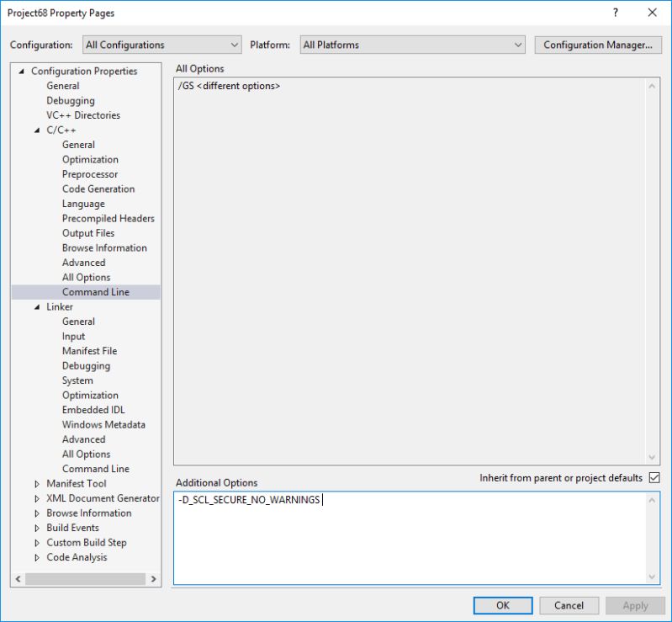Select Language page
The width and height of the screenshot is (672, 622).
tap(83, 204)
